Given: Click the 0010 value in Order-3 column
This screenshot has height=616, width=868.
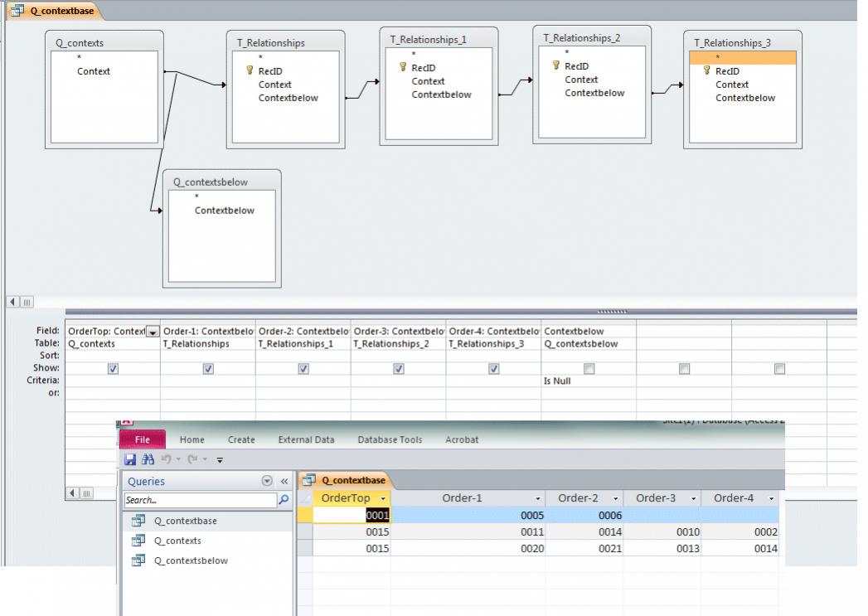Looking at the screenshot, I should (687, 532).
